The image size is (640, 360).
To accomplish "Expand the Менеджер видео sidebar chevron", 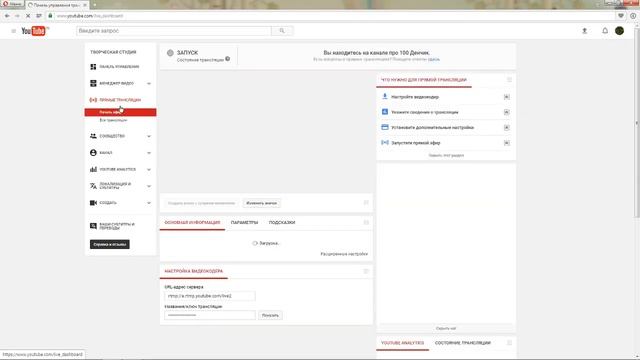I will 149,84.
